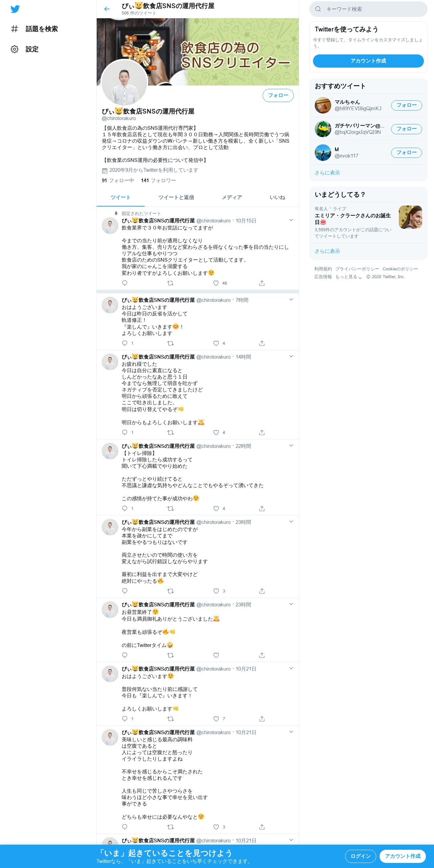Retweet the first 23時間 side-business tweet
Image resolution: width=434 pixels, height=868 pixels.
pos(170,591)
